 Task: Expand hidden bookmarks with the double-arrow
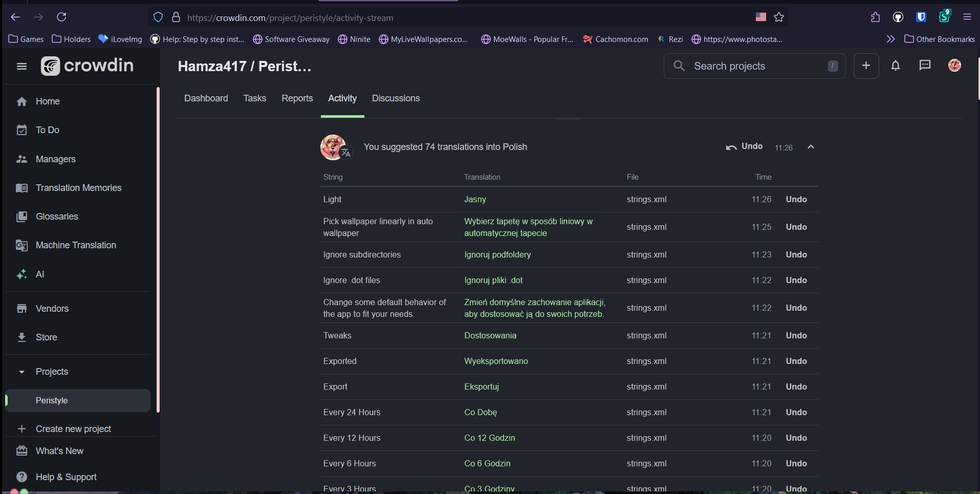pyautogui.click(x=891, y=39)
